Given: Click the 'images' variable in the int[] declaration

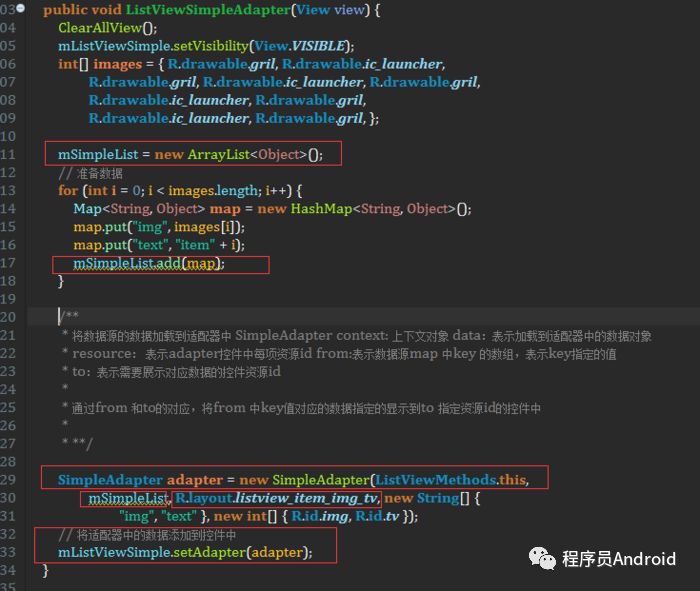Looking at the screenshot, I should [x=117, y=64].
